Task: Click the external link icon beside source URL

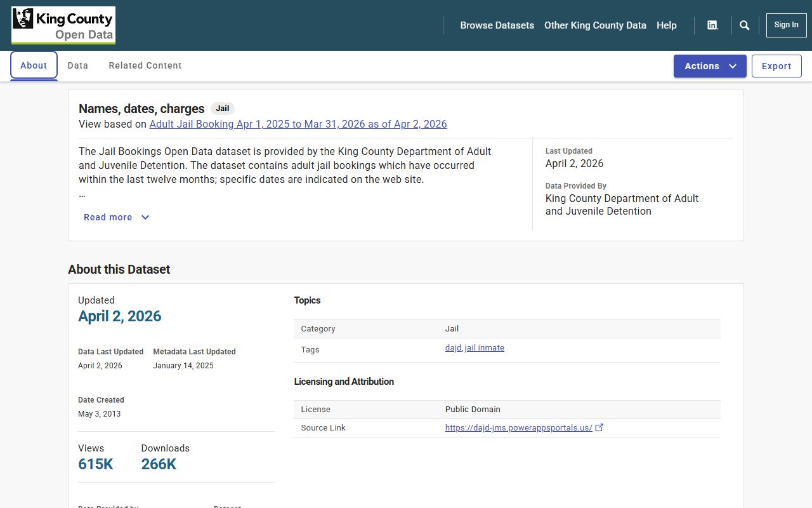Action: tap(599, 427)
